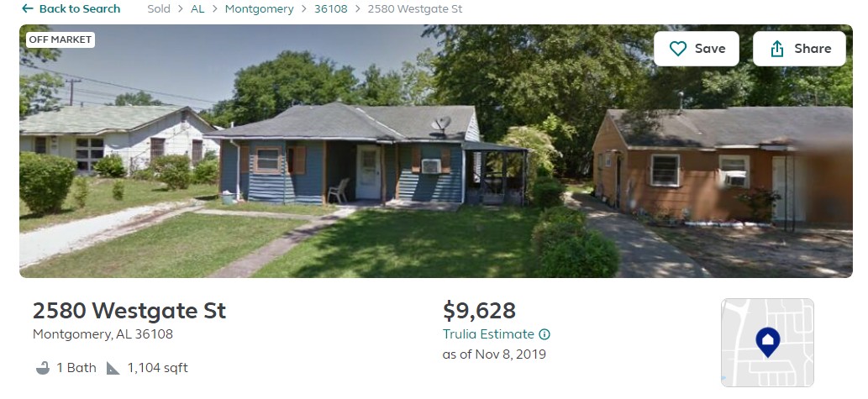868x399 pixels.
Task: Save this home with Save button
Action: 697,49
